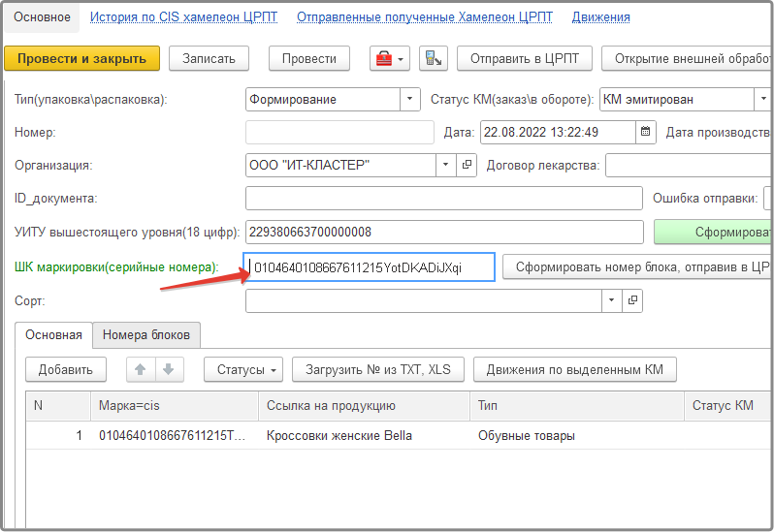
Task: Select the Обувные товары cell
Action: (x=577, y=436)
